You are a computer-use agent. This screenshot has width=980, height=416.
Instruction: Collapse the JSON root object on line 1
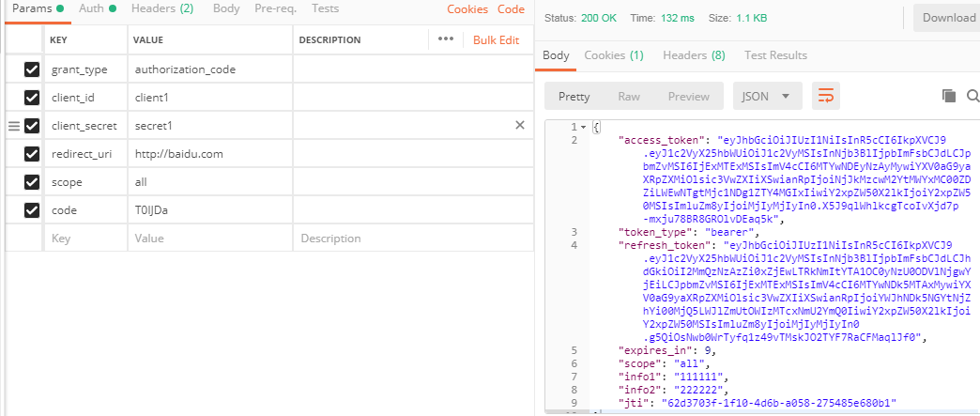584,127
